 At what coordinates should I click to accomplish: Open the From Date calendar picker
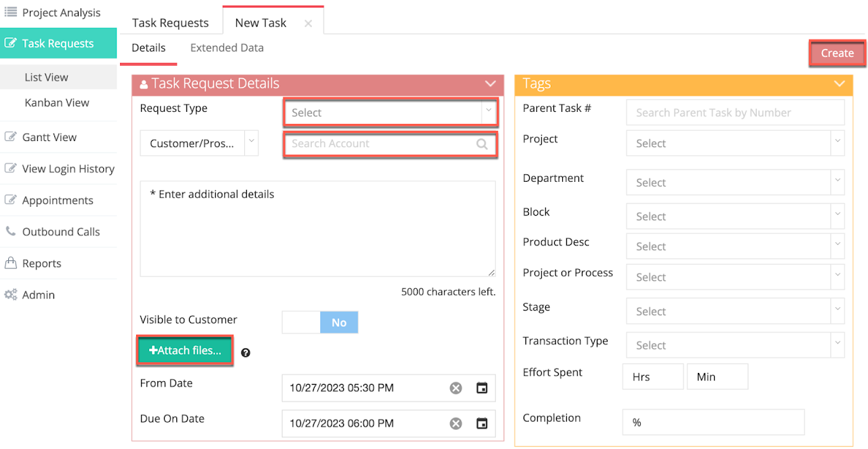481,388
